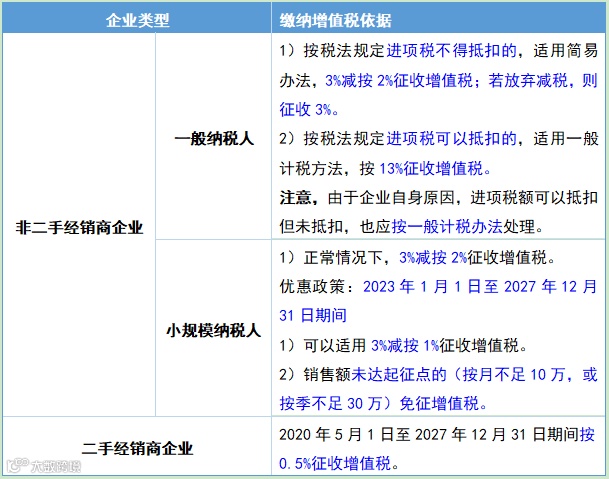Screen dimensions: 609x479
Task: Select the 二手经销商企业 cell
Action: point(137,448)
